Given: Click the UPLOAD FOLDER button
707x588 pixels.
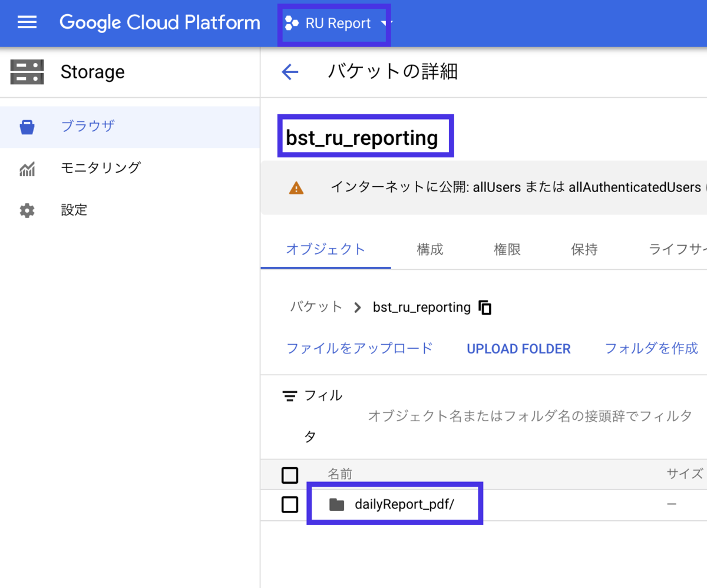Looking at the screenshot, I should (518, 349).
